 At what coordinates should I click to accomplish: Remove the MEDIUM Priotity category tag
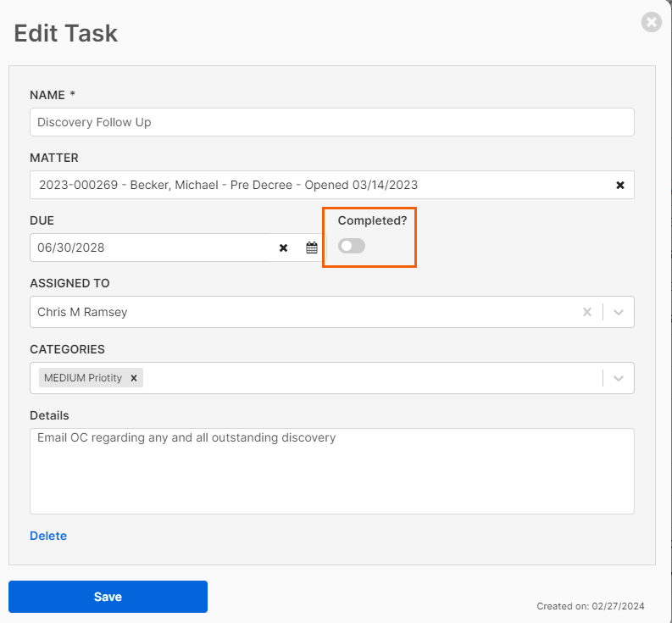pos(134,378)
